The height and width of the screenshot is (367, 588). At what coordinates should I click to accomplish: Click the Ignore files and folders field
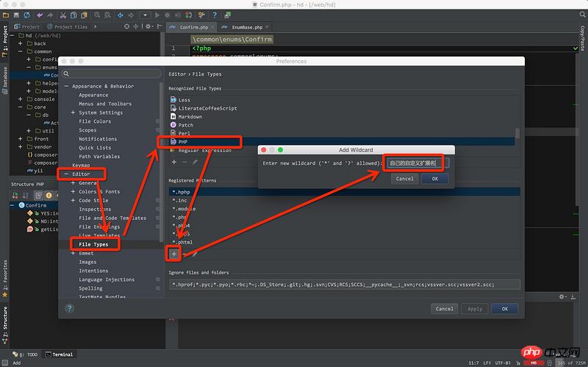[x=344, y=285]
